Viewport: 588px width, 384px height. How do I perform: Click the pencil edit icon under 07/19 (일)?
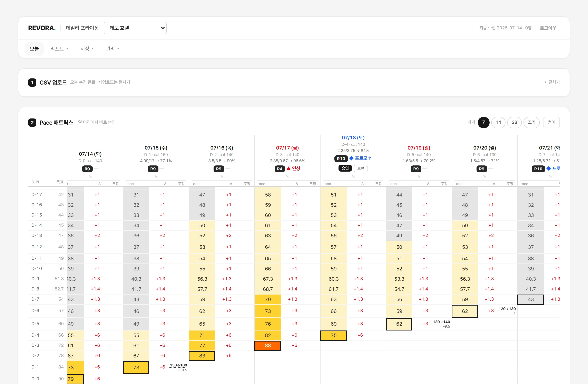tap(419, 176)
